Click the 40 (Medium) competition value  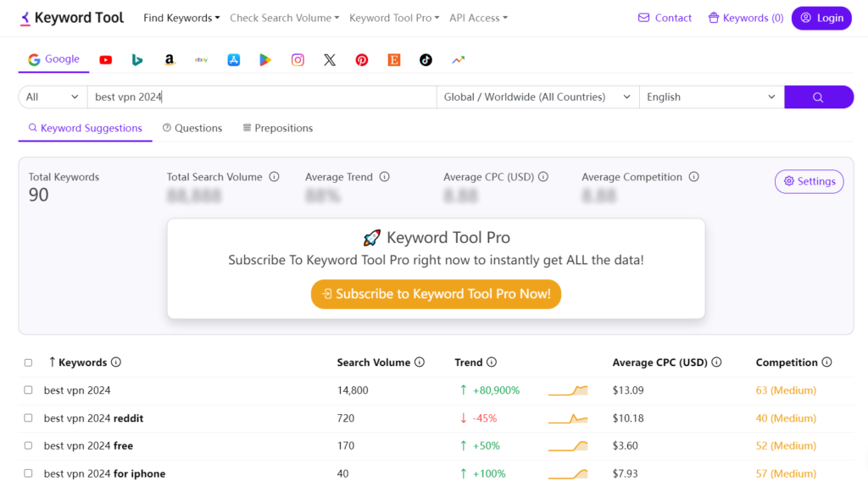pyautogui.click(x=786, y=418)
